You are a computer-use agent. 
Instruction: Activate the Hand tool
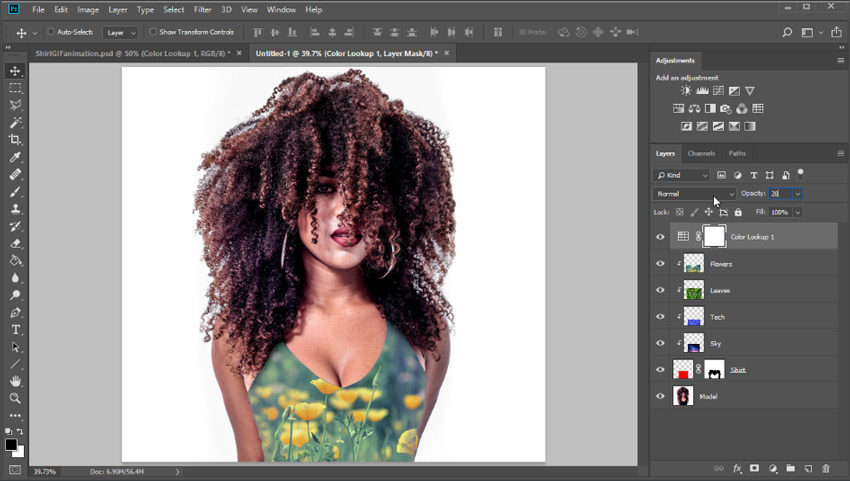[x=15, y=381]
